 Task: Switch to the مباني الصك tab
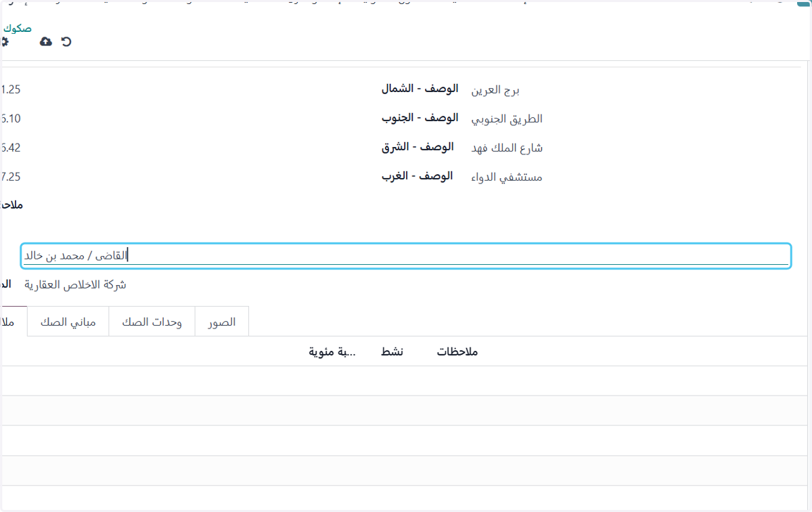pyautogui.click(x=68, y=322)
